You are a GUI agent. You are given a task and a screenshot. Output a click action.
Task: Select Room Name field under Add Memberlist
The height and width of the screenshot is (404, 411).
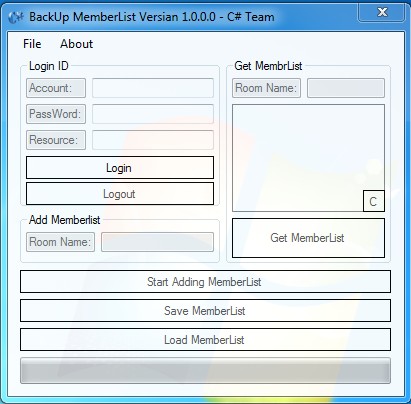click(157, 242)
